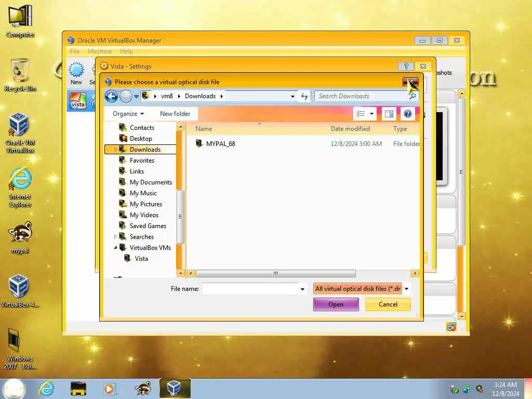
Task: Open recent locations dropdown arrow
Action: pyautogui.click(x=136, y=97)
